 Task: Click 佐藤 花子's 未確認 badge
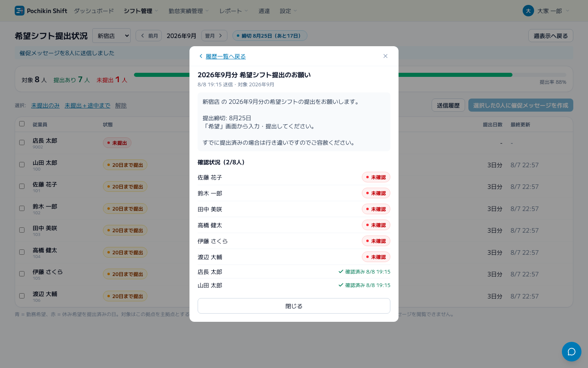tap(376, 177)
